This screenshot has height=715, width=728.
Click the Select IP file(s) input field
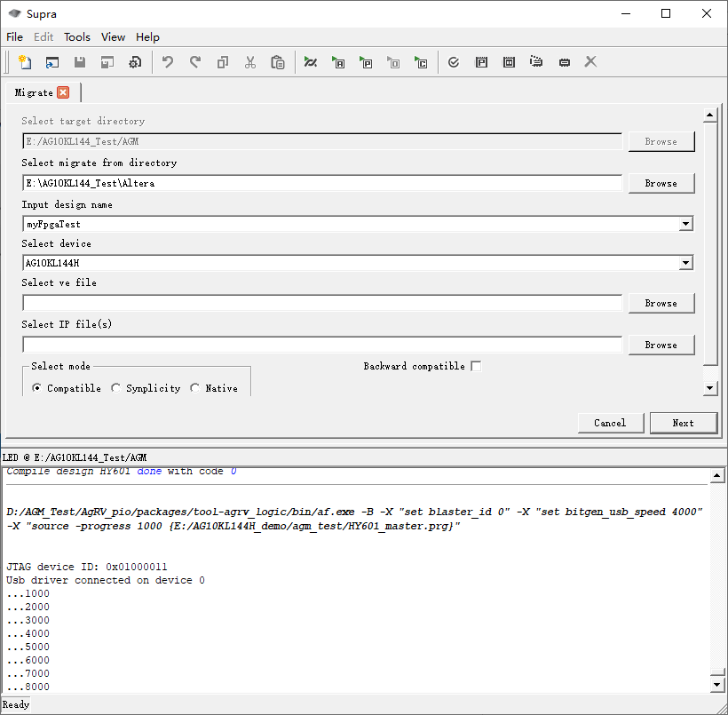[322, 345]
